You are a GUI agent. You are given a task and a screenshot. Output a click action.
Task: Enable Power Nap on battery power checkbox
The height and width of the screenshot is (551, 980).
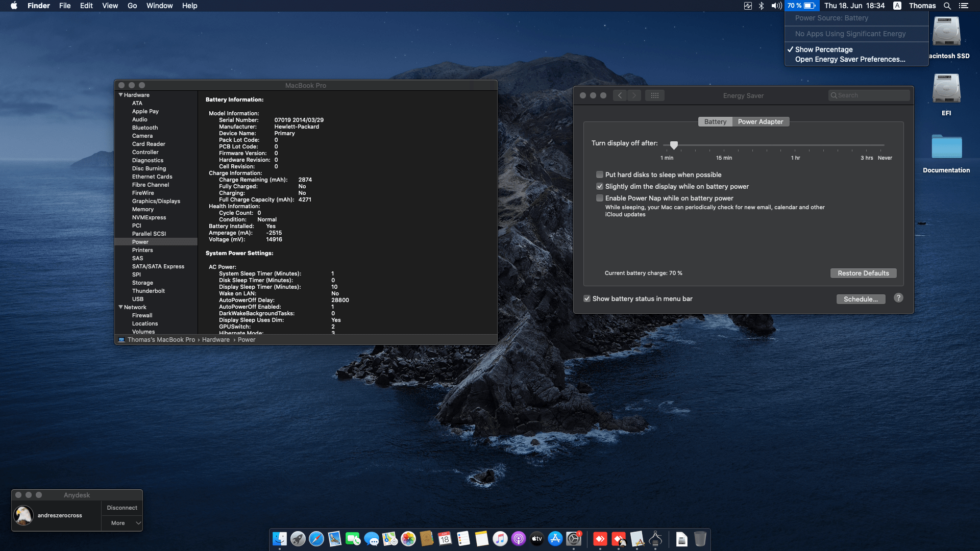pos(600,198)
